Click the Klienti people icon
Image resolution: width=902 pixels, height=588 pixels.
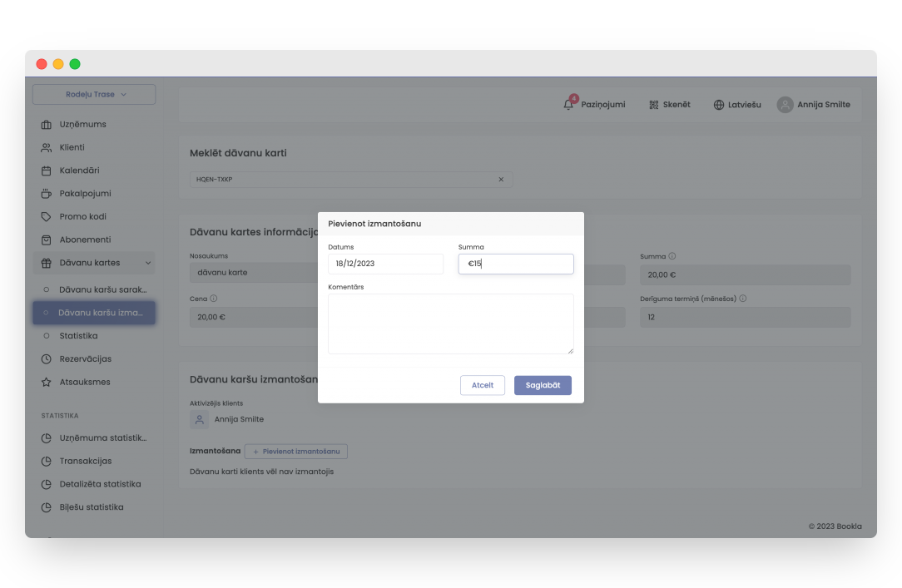pyautogui.click(x=47, y=147)
